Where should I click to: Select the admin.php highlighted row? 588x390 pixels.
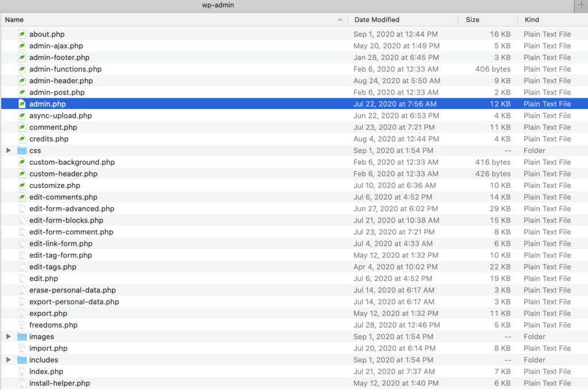tap(295, 104)
